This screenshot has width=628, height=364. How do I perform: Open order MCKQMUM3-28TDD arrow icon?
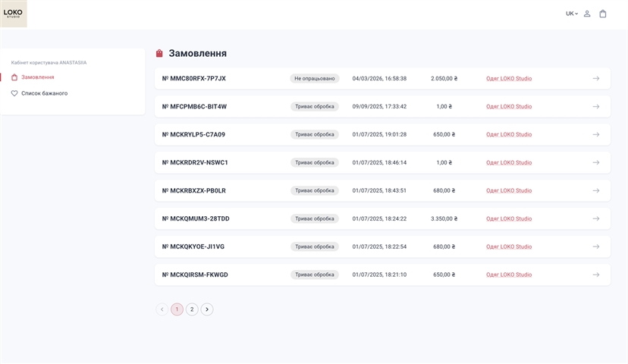click(596, 218)
